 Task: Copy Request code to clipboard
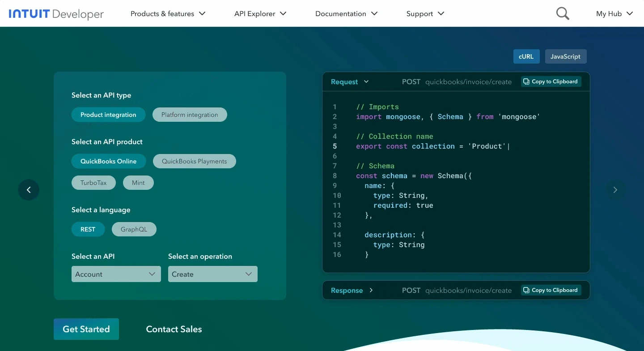(551, 81)
